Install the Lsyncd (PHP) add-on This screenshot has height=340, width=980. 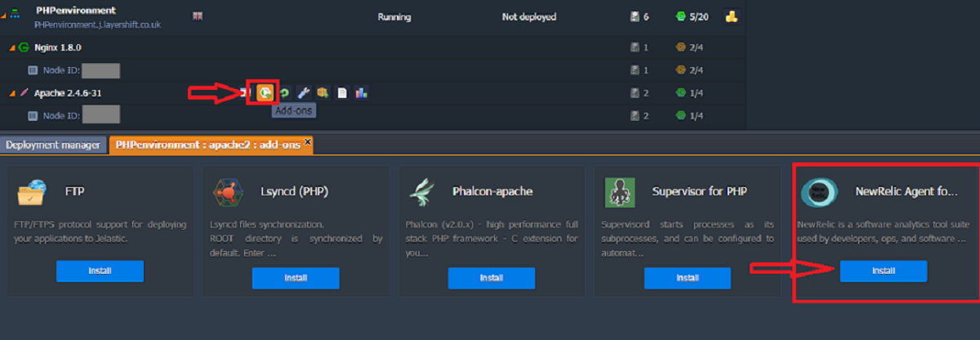point(296,278)
